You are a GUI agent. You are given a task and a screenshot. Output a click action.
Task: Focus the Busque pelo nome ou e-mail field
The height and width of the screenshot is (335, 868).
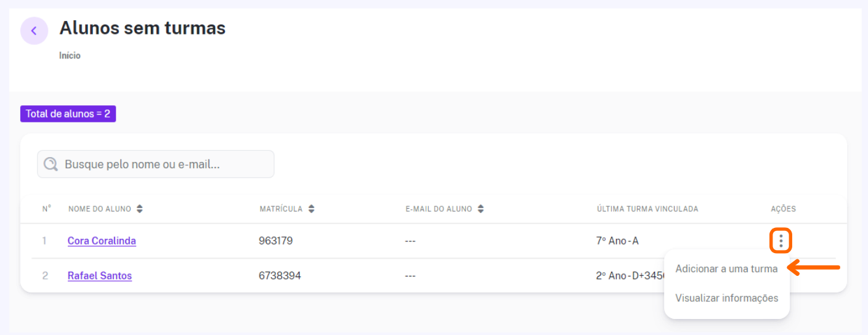pos(155,164)
